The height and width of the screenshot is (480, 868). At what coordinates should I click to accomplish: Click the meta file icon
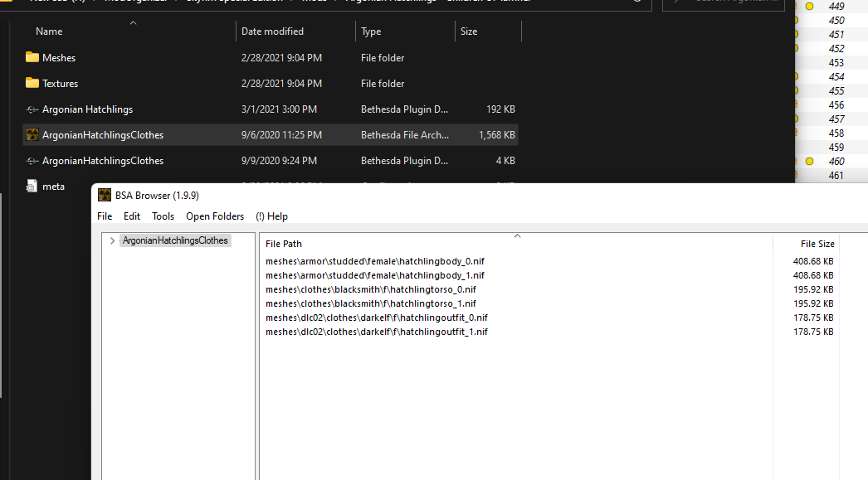32,186
